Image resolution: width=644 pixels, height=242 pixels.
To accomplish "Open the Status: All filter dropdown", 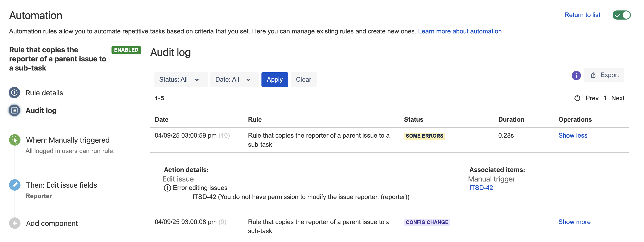I will pos(180,79).
